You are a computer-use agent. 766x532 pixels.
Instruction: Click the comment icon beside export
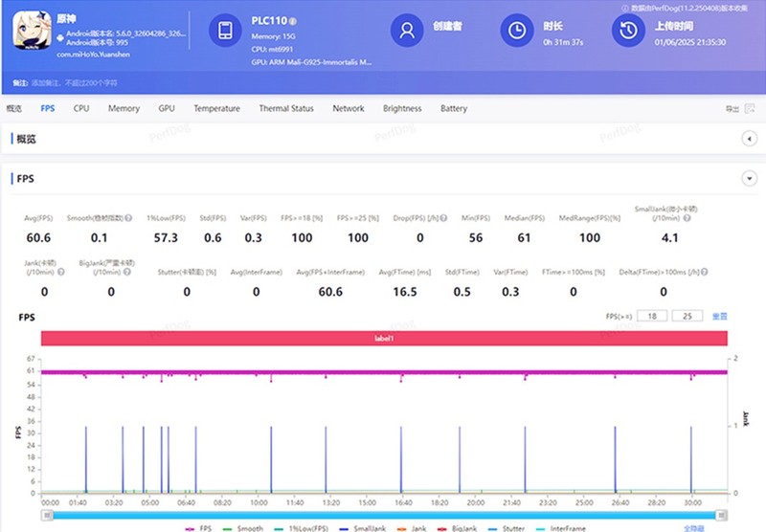[750, 109]
